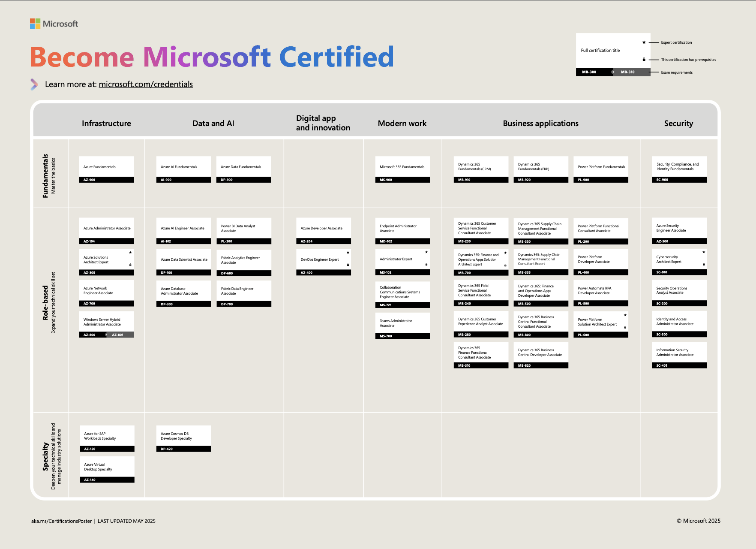
Task: Select the Security column header
Action: (678, 124)
